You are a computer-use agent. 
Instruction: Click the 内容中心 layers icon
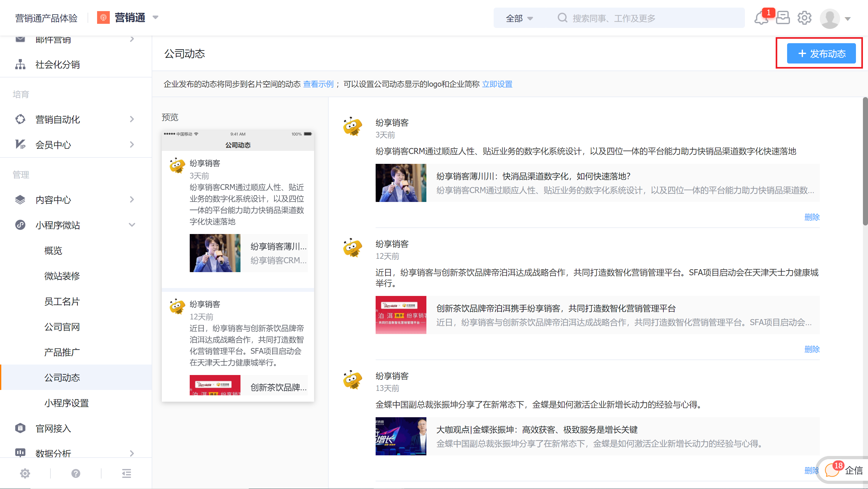pyautogui.click(x=20, y=200)
